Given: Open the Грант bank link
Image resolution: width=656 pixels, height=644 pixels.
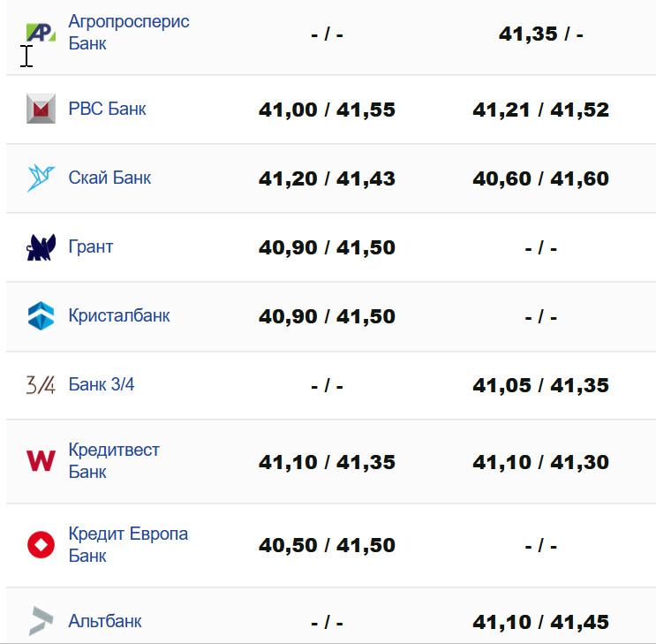Looking at the screenshot, I should (x=90, y=246).
